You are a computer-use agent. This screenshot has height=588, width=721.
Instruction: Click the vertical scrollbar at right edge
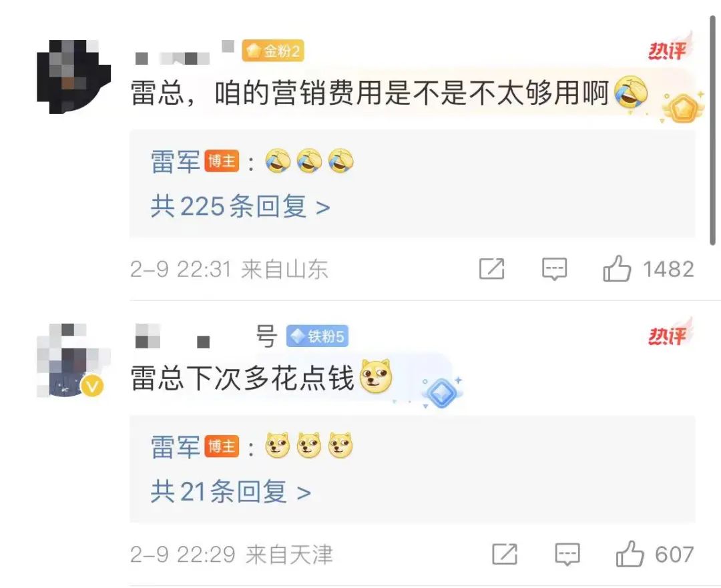point(712,131)
